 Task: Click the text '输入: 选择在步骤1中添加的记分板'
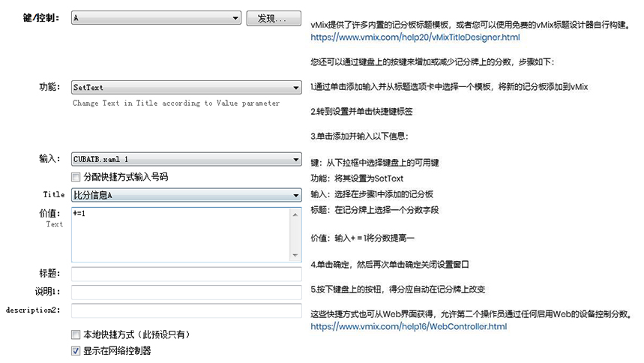tap(372, 194)
